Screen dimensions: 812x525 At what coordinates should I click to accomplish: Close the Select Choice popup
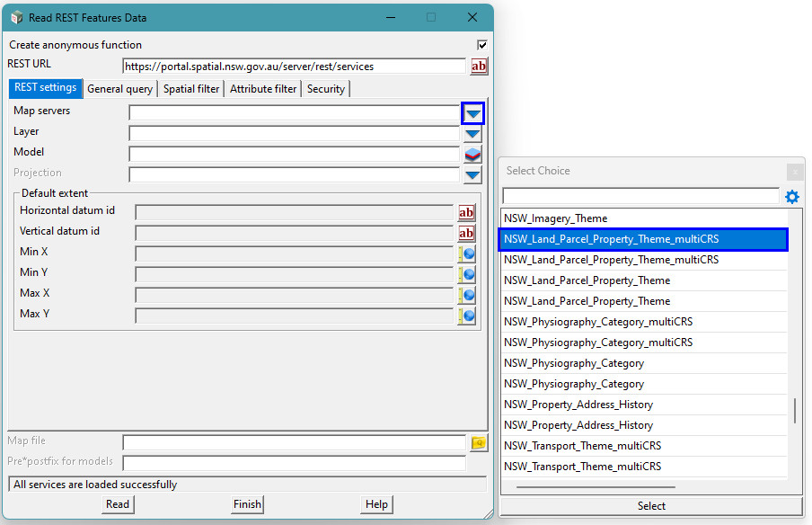click(x=795, y=172)
